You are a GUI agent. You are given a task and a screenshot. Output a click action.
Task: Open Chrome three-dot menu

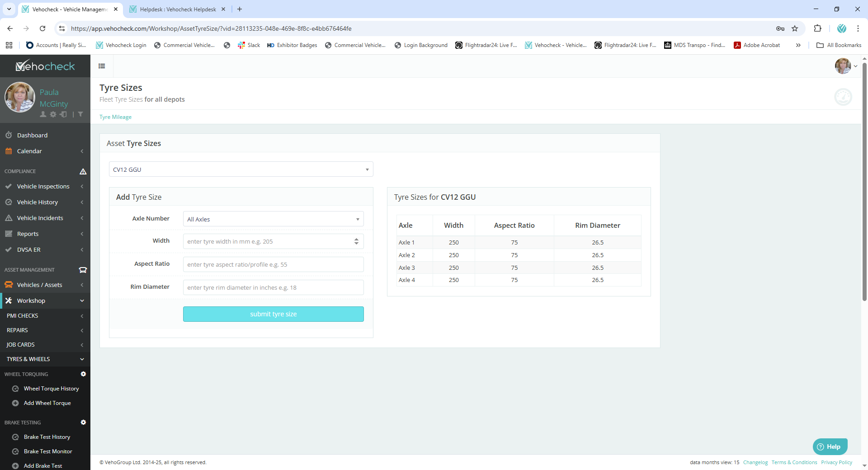point(858,28)
